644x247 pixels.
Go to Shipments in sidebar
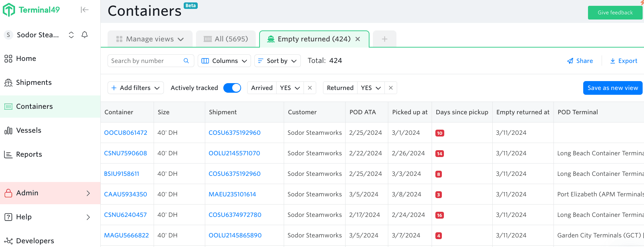(x=33, y=82)
